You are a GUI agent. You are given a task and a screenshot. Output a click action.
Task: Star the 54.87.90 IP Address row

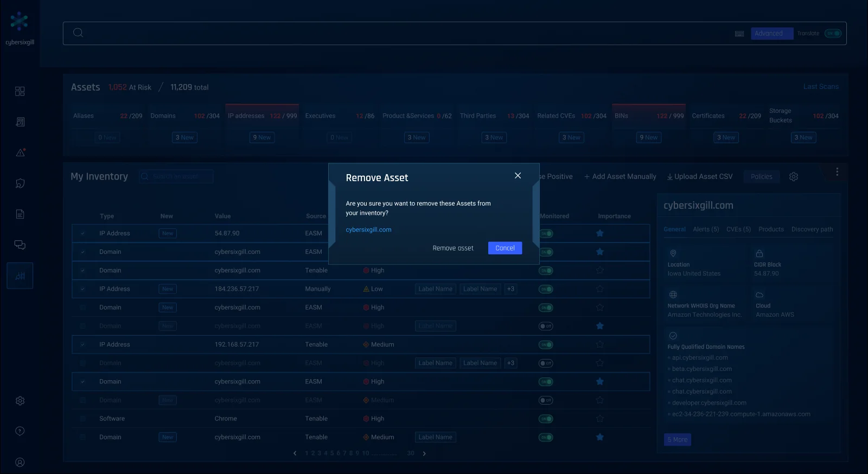(600, 233)
